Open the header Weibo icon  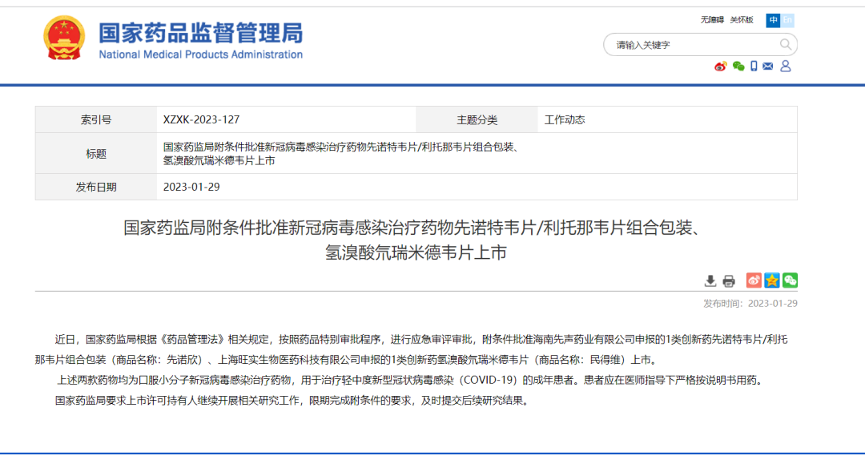click(720, 66)
